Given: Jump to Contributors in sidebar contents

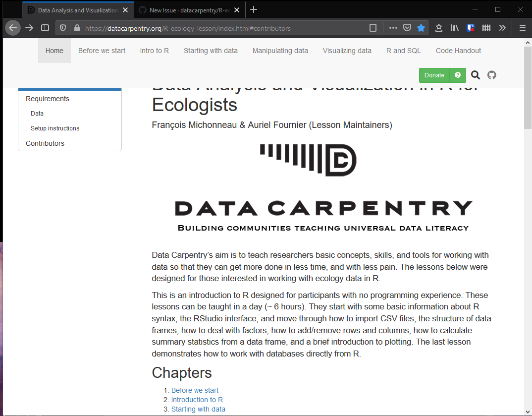Looking at the screenshot, I should (x=45, y=143).
